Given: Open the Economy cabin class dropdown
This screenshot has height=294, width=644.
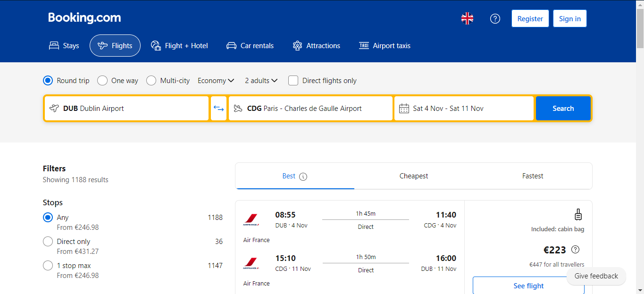Looking at the screenshot, I should tap(216, 81).
